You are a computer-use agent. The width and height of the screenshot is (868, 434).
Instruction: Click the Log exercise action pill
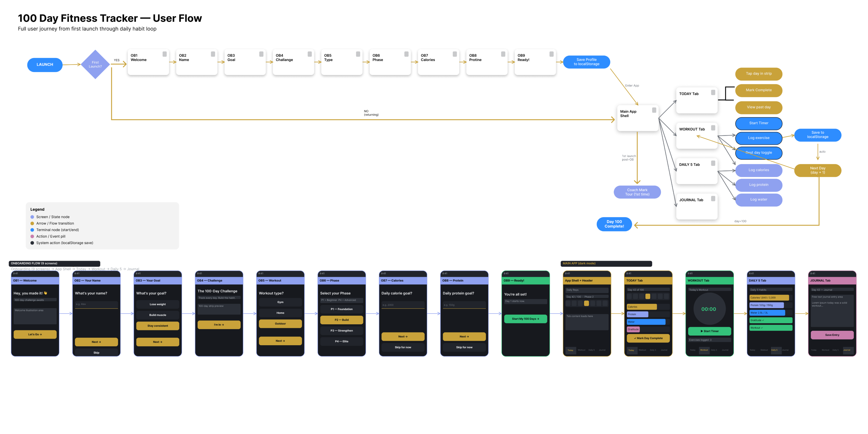[759, 138]
